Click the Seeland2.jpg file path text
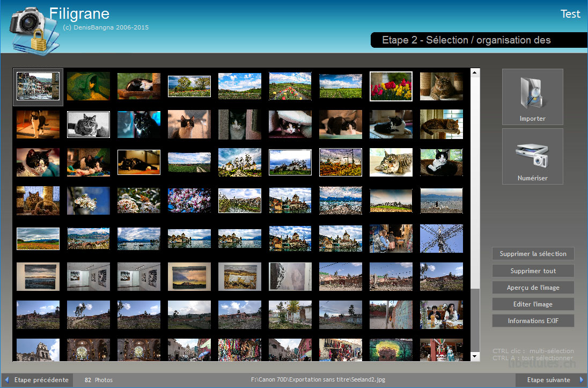The width and height of the screenshot is (588, 388). click(318, 380)
